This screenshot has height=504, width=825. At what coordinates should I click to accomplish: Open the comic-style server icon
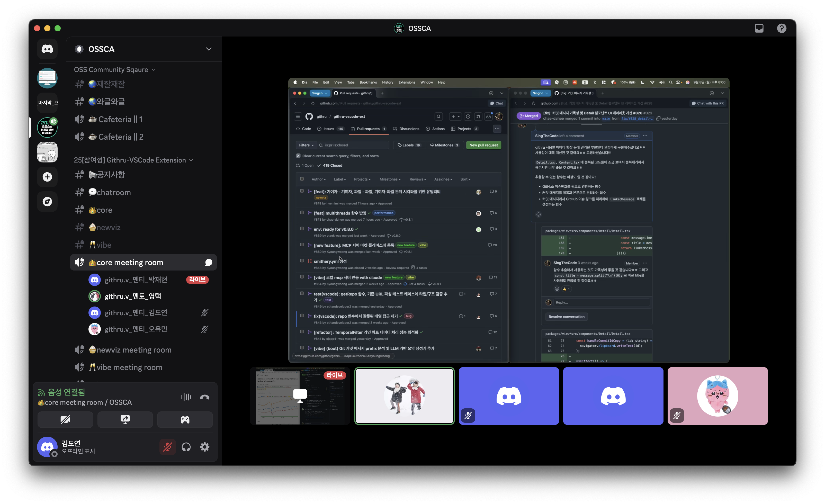coord(47,152)
